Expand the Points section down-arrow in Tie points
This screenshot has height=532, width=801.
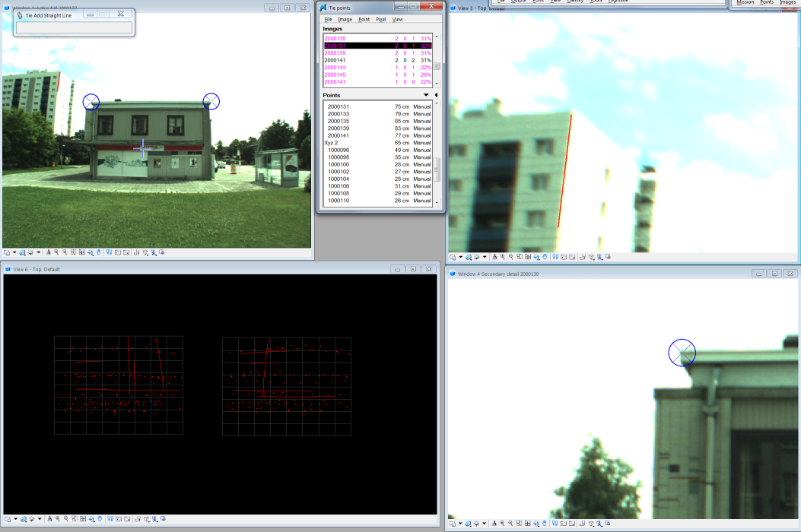pos(426,95)
